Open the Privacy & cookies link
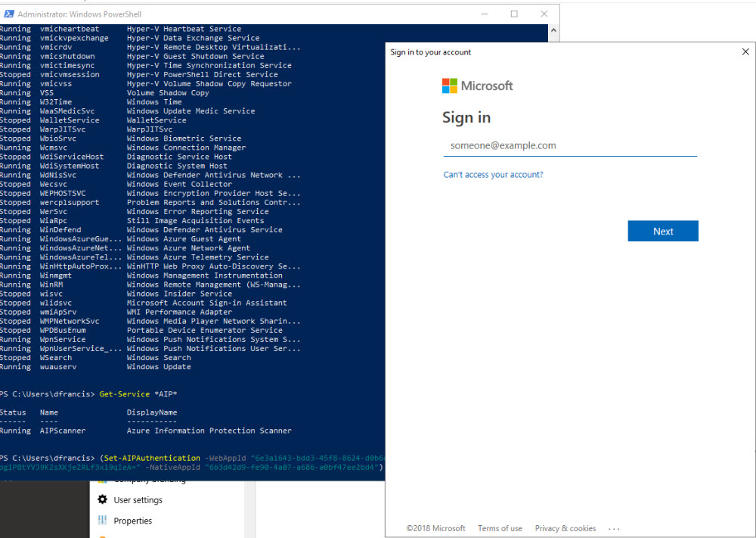The height and width of the screenshot is (538, 756). point(565,528)
